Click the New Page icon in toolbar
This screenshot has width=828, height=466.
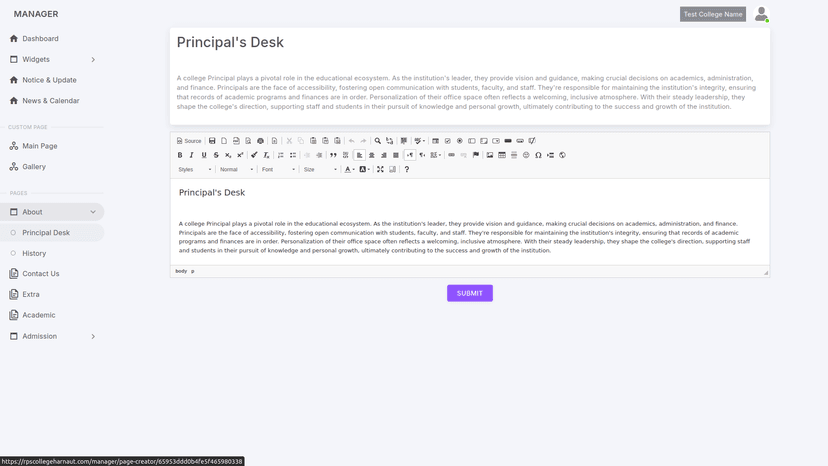coord(224,141)
